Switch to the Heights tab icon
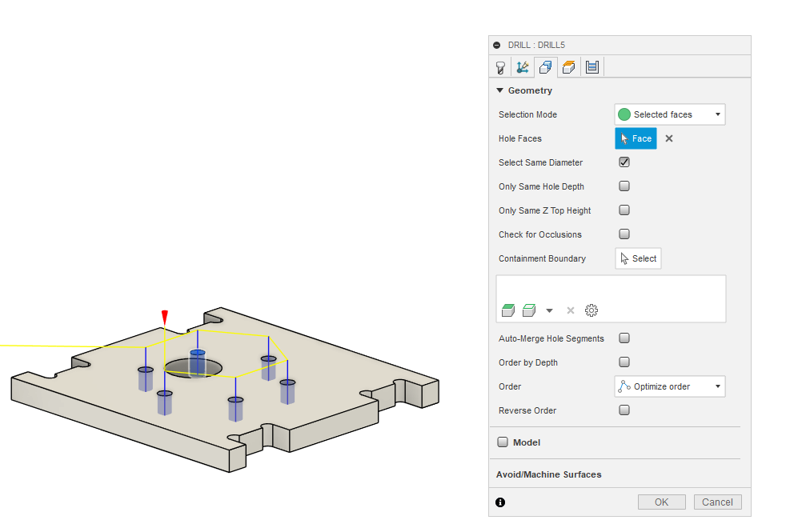This screenshot has height=532, width=790. (x=569, y=67)
